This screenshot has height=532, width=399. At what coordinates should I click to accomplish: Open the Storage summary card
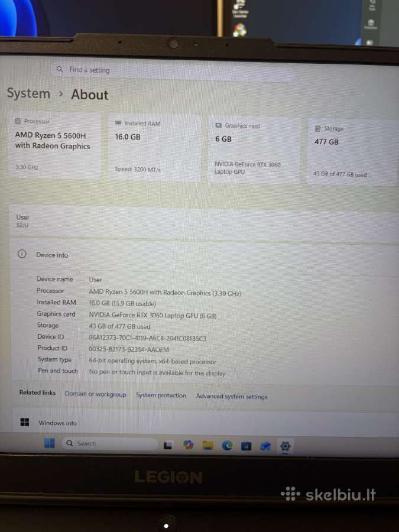(352, 151)
